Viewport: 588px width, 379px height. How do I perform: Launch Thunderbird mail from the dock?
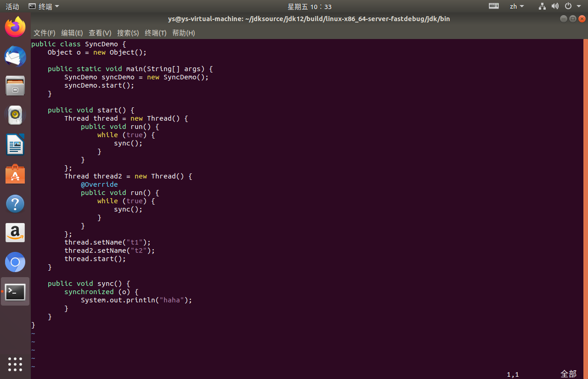click(x=15, y=56)
